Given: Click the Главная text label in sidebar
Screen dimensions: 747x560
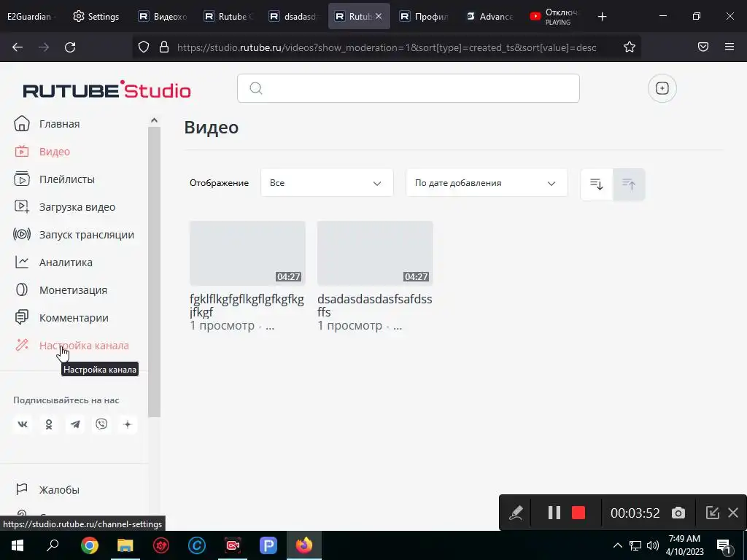Looking at the screenshot, I should (x=60, y=124).
